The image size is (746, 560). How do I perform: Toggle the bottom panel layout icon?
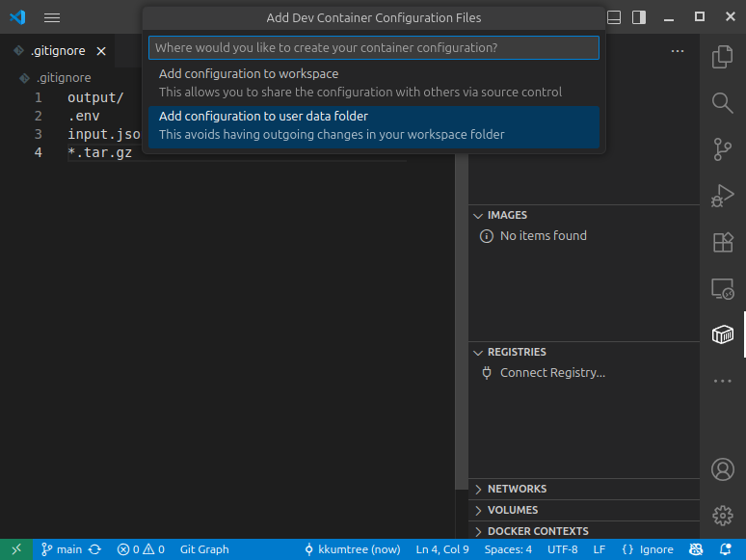tap(614, 17)
